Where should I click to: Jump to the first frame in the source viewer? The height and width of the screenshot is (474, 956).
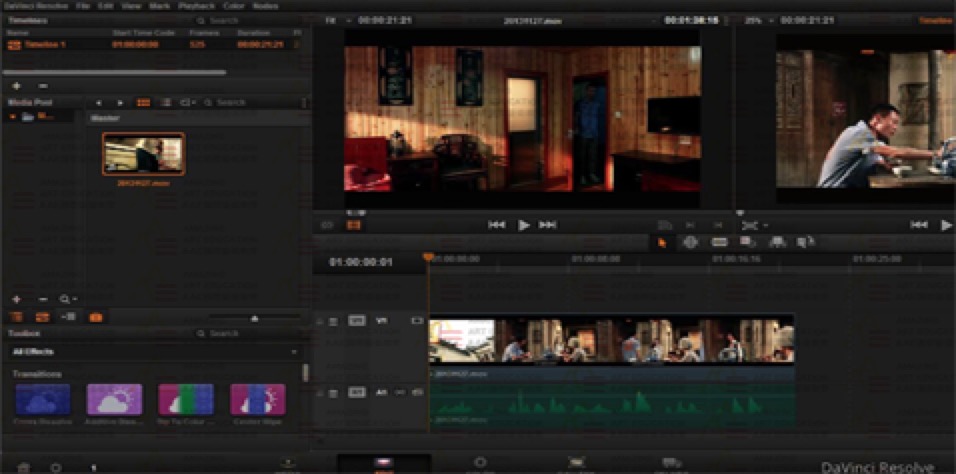(497, 225)
